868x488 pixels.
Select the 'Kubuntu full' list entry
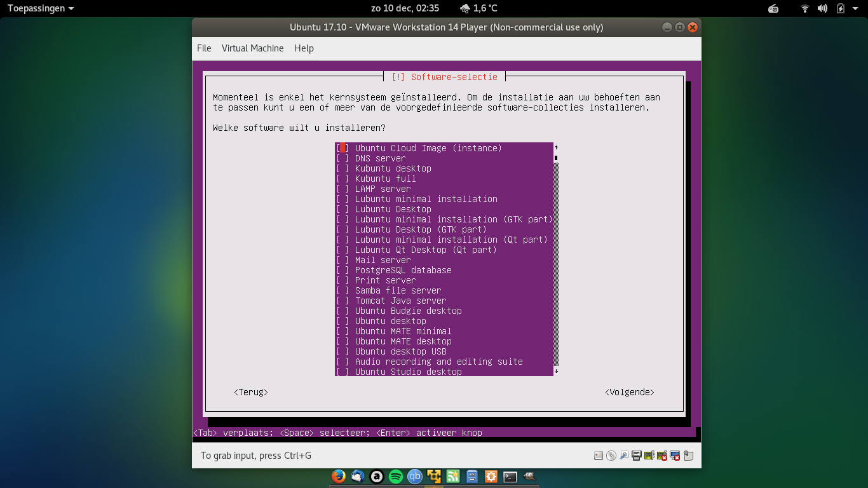pos(386,179)
